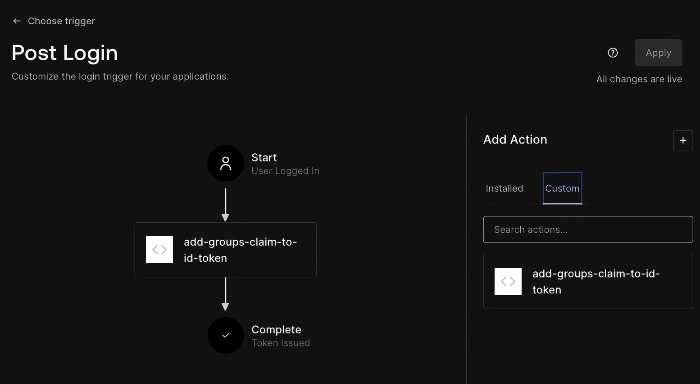The image size is (700, 384).
Task: Focus the Search actions field
Action: click(588, 230)
